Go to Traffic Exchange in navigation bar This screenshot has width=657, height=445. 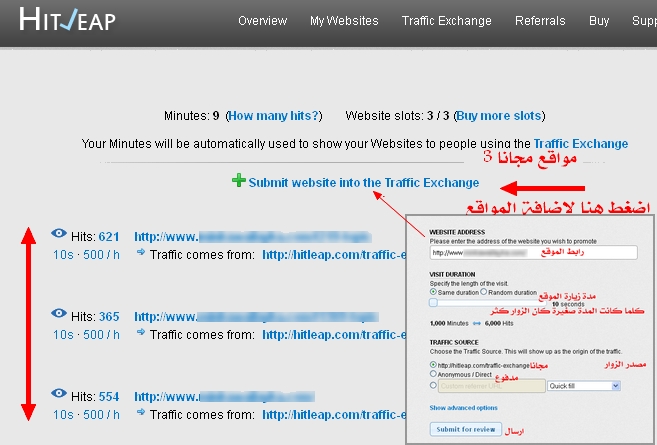coord(447,21)
